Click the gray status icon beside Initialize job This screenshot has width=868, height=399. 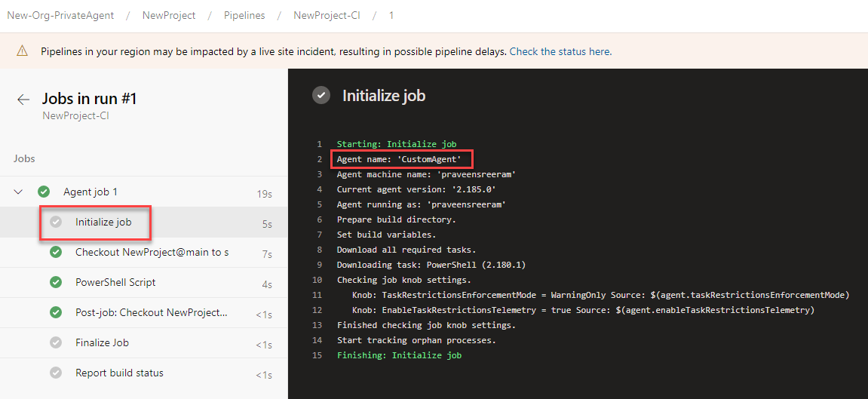pyautogui.click(x=56, y=222)
